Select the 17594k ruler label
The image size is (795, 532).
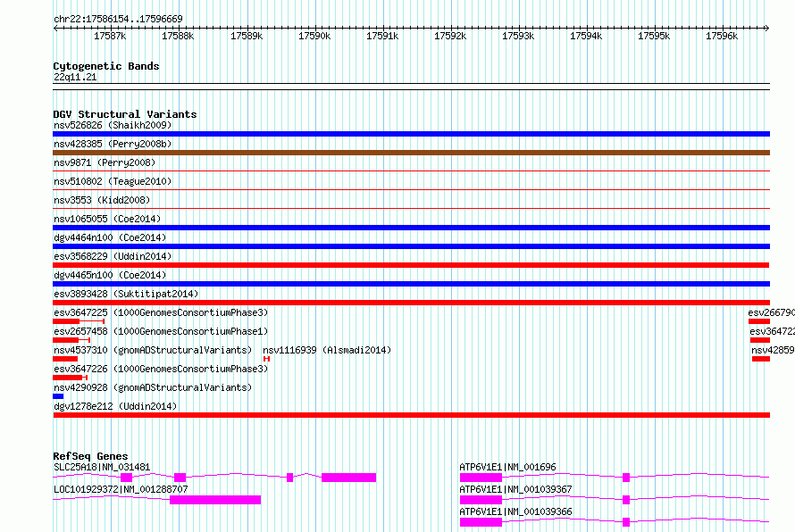[x=586, y=36]
